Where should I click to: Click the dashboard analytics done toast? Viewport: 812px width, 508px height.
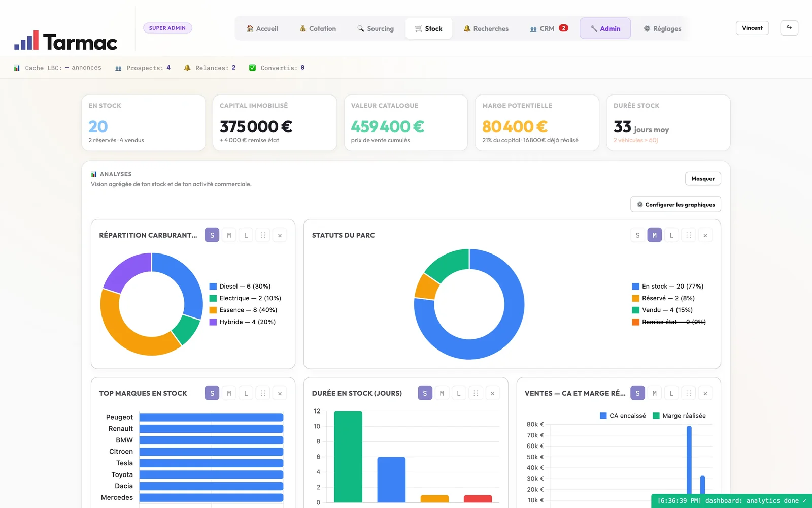pyautogui.click(x=731, y=501)
